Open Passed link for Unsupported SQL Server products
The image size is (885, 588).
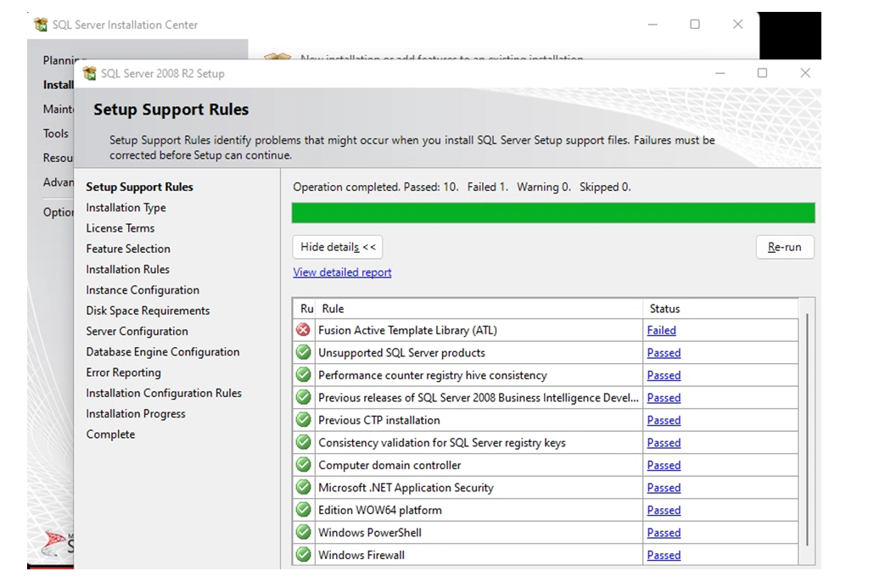pyautogui.click(x=664, y=353)
